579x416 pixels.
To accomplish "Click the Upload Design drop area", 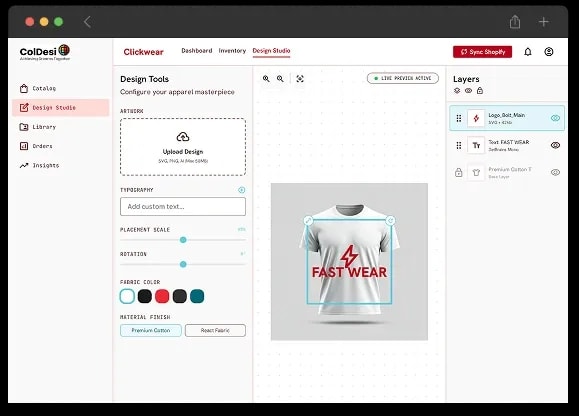I will click(x=183, y=147).
